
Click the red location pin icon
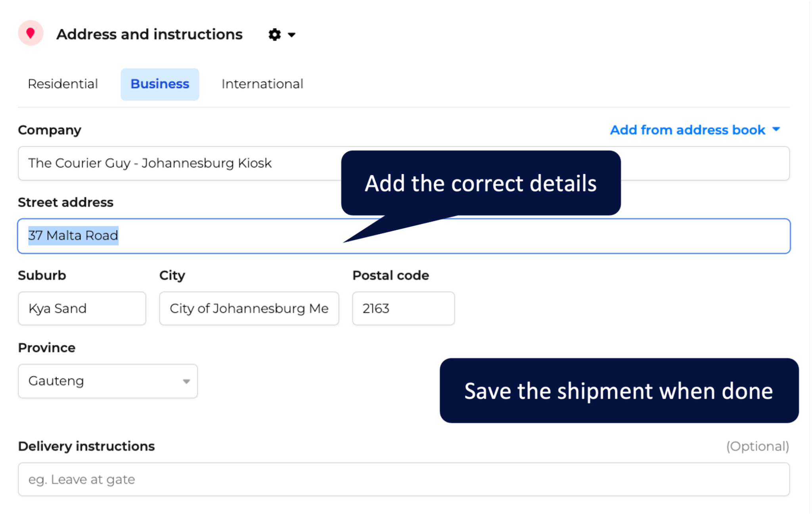click(x=31, y=33)
